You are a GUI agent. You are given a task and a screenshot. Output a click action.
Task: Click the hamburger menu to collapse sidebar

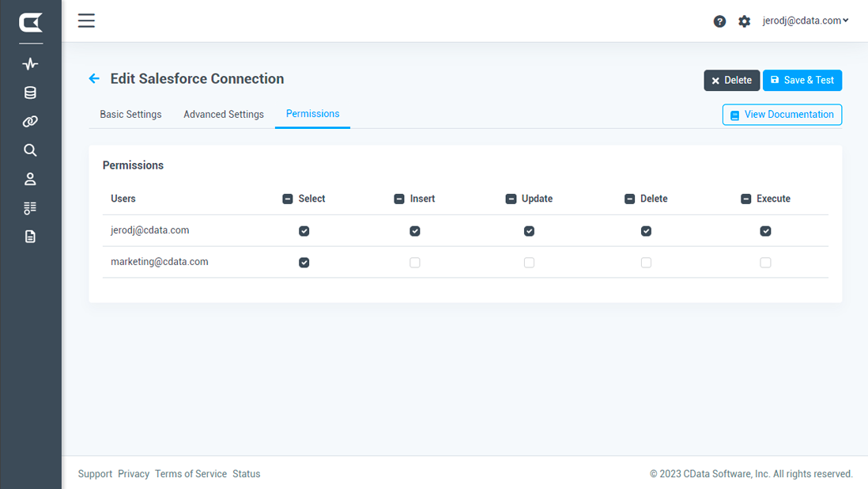[x=86, y=21]
